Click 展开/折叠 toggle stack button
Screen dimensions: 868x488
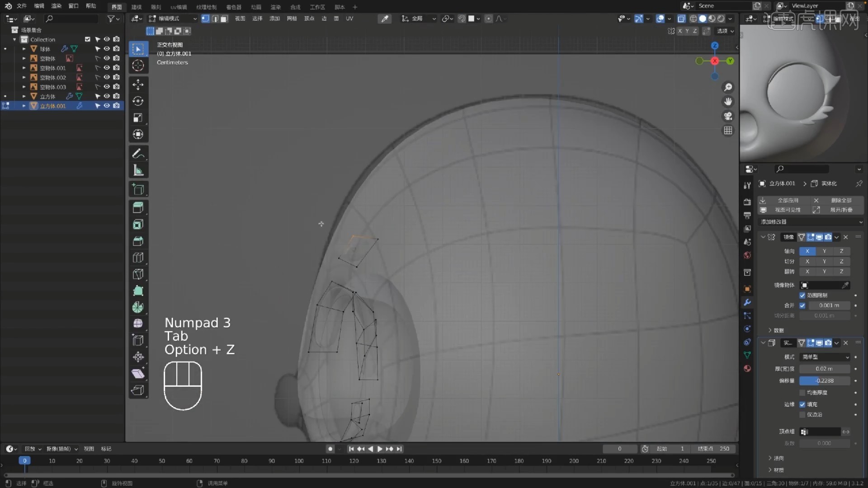[x=837, y=210]
